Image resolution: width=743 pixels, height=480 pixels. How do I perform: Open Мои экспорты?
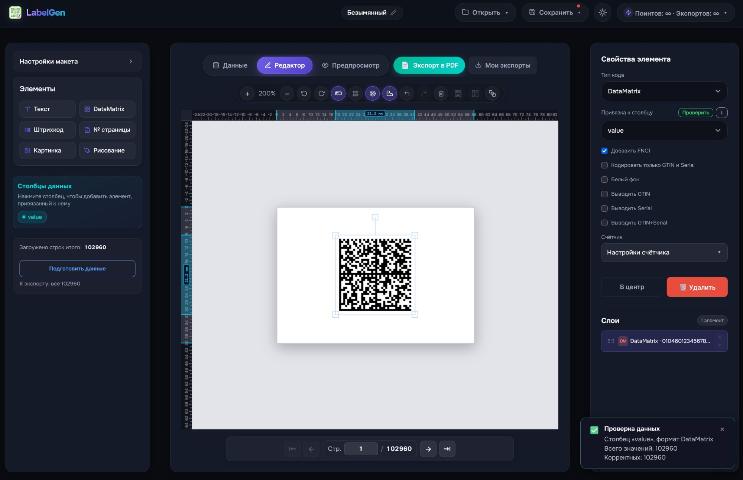[x=503, y=65]
